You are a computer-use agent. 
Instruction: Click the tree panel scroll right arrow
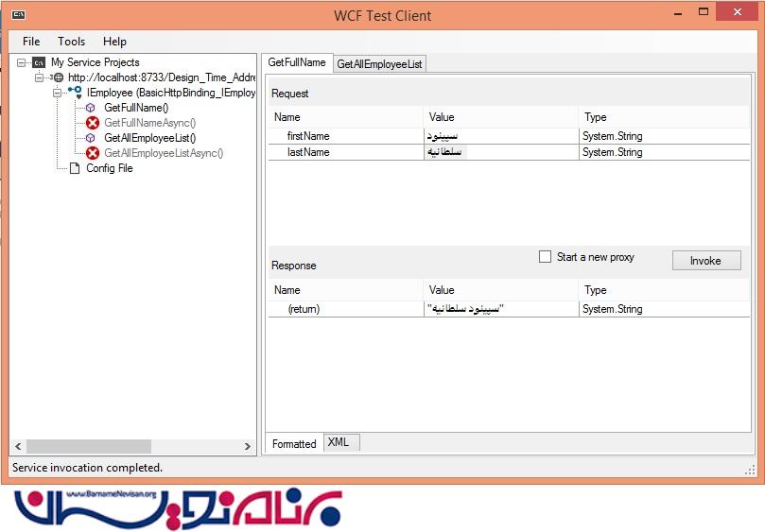tap(248, 446)
